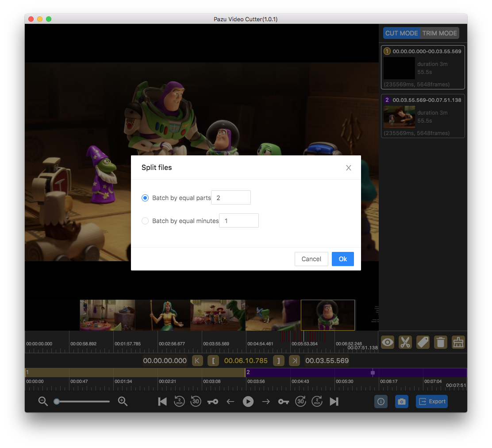Take a snapshot with the camera icon

tap(401, 402)
